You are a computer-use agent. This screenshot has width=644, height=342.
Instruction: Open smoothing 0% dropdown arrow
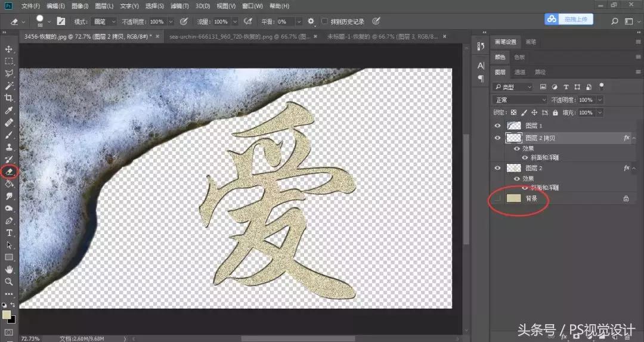pos(299,21)
